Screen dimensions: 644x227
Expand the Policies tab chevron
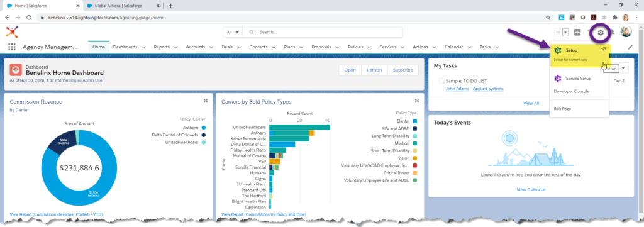369,47
